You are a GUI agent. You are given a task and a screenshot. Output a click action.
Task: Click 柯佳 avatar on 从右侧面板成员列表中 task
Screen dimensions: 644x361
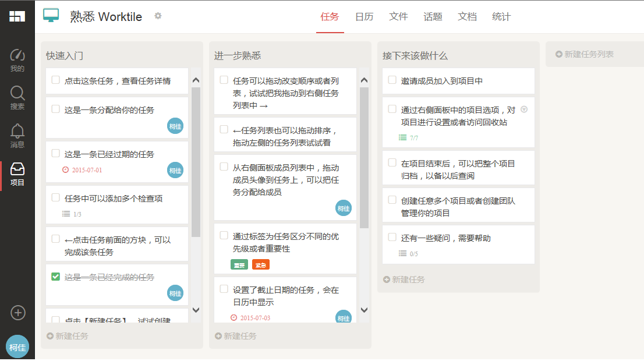344,208
